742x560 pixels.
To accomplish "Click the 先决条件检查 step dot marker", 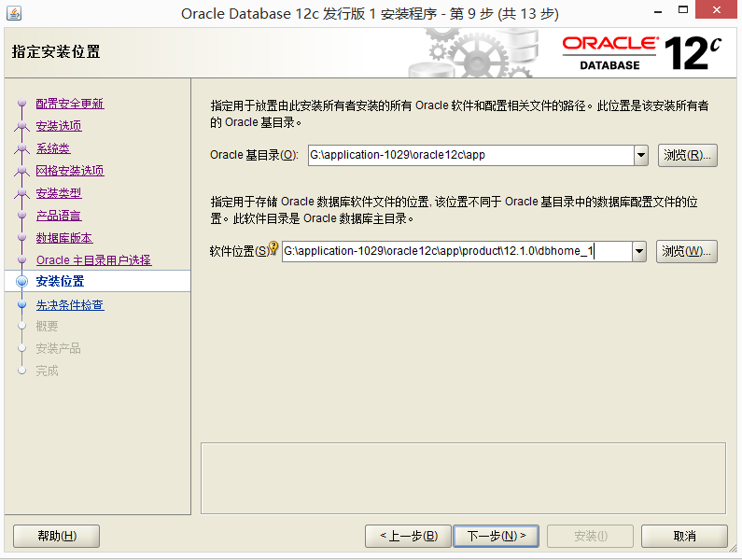I will (x=21, y=305).
